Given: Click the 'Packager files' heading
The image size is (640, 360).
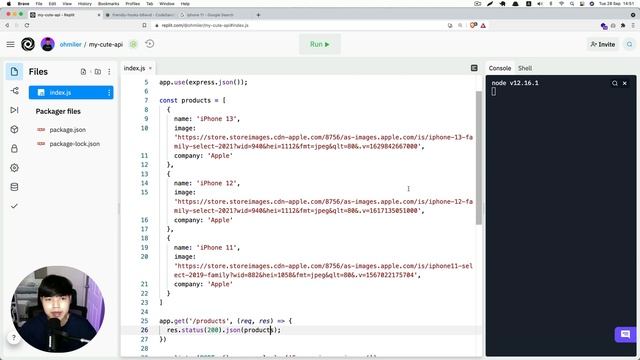Looking at the screenshot, I should (x=58, y=111).
